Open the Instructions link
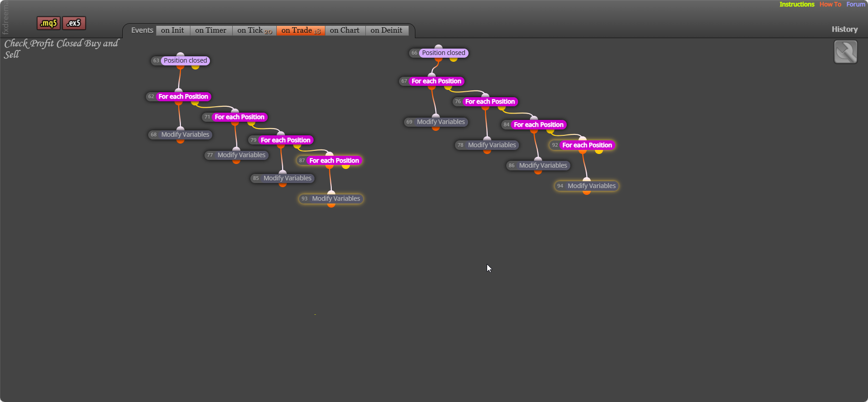The height and width of the screenshot is (402, 868). tap(797, 4)
